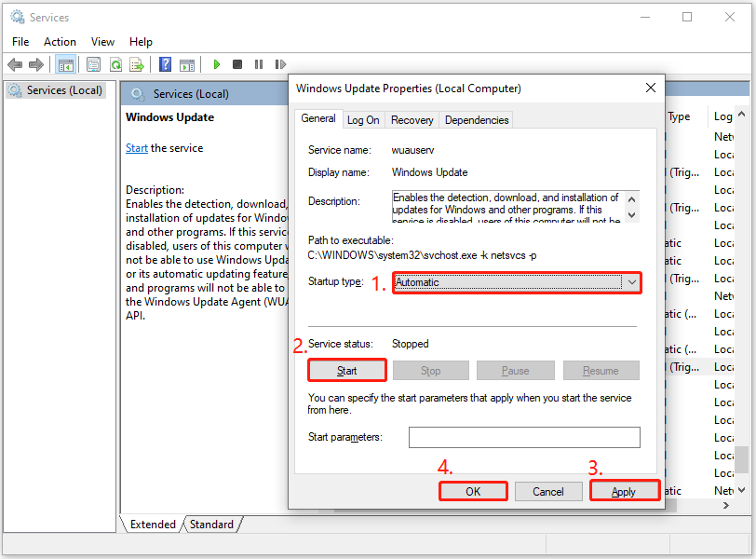Expand the Startup type dropdown
This screenshot has height=559, width=756.
coord(631,282)
